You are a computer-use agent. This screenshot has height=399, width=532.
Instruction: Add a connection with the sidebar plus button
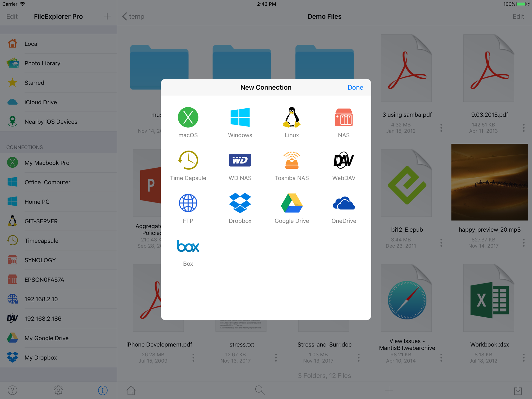coord(107,16)
